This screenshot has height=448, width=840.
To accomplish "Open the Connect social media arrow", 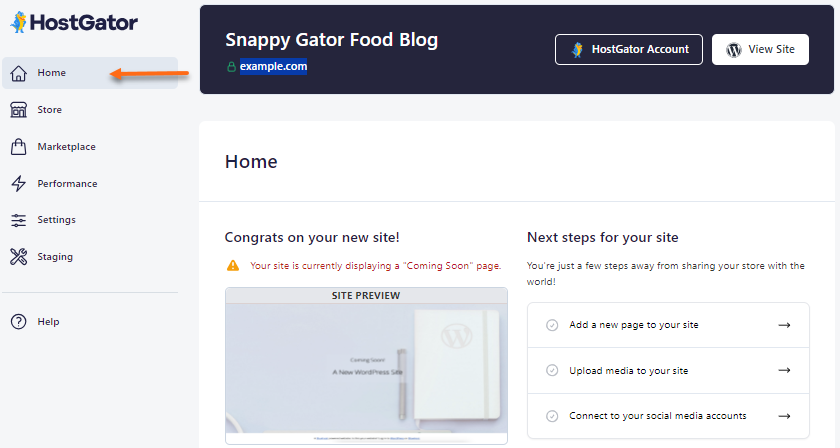I will click(x=784, y=416).
